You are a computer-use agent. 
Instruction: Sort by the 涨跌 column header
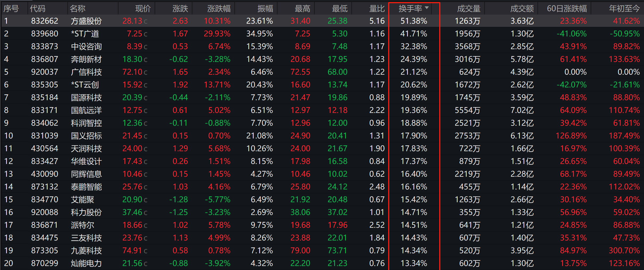[x=180, y=9]
